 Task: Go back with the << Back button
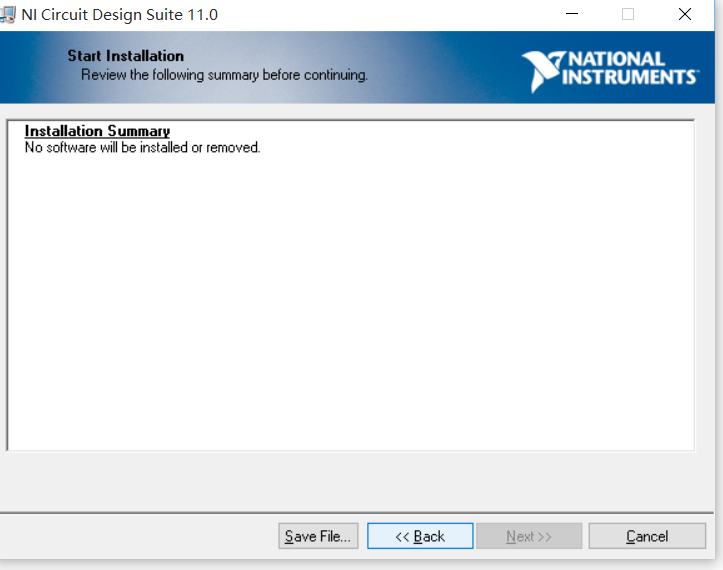pyautogui.click(x=420, y=536)
